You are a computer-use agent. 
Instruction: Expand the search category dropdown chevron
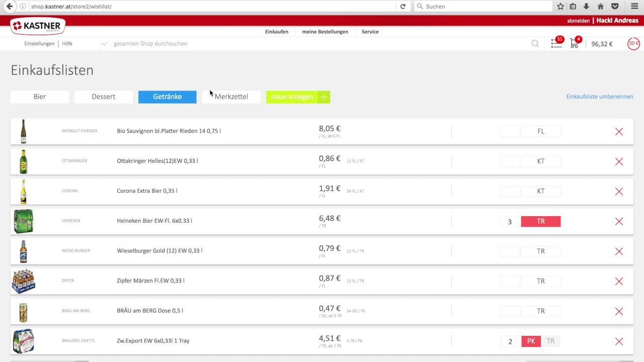pyautogui.click(x=104, y=44)
